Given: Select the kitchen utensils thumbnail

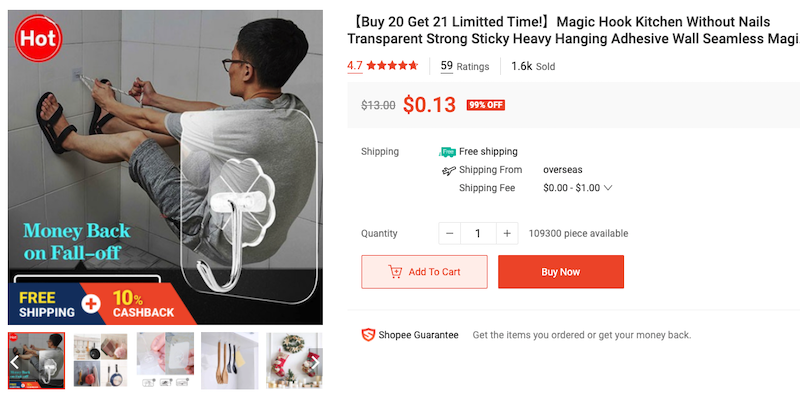Looking at the screenshot, I should (x=230, y=360).
